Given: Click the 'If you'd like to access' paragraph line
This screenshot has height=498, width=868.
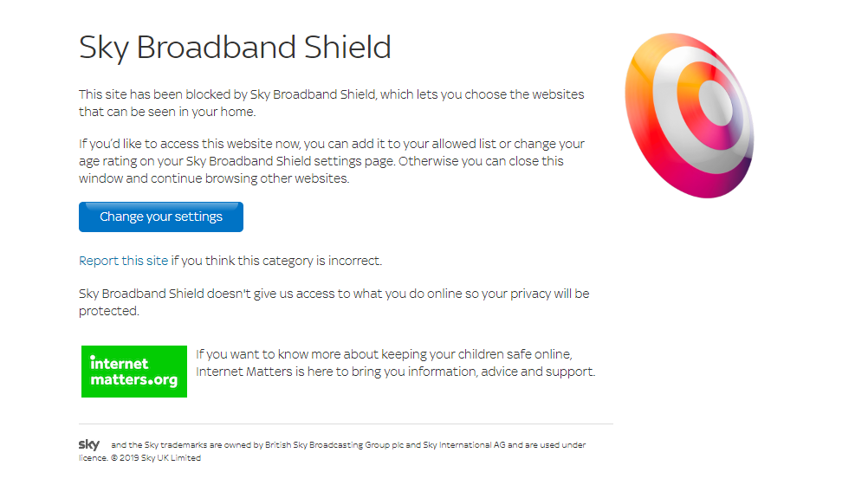Looking at the screenshot, I should 331,144.
